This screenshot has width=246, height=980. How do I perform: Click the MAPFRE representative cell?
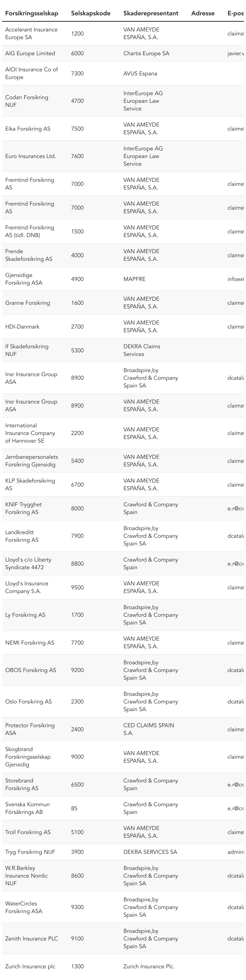click(134, 279)
